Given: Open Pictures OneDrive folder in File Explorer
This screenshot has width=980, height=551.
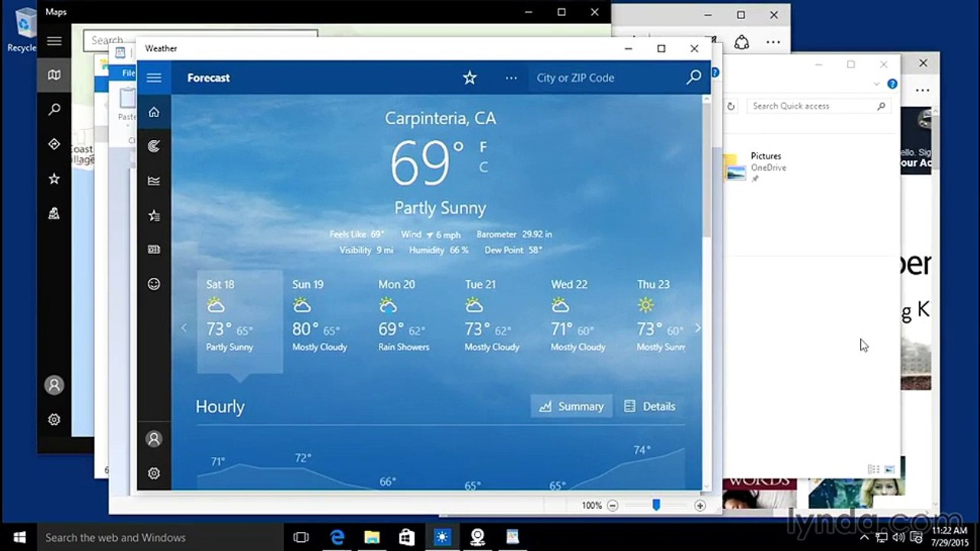Looking at the screenshot, I should click(756, 167).
